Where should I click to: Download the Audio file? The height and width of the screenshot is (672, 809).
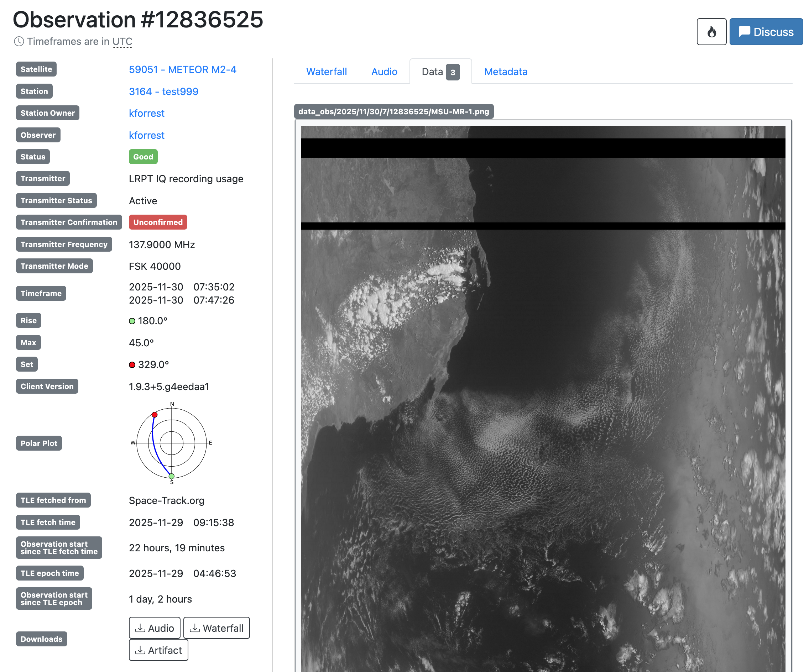point(155,628)
